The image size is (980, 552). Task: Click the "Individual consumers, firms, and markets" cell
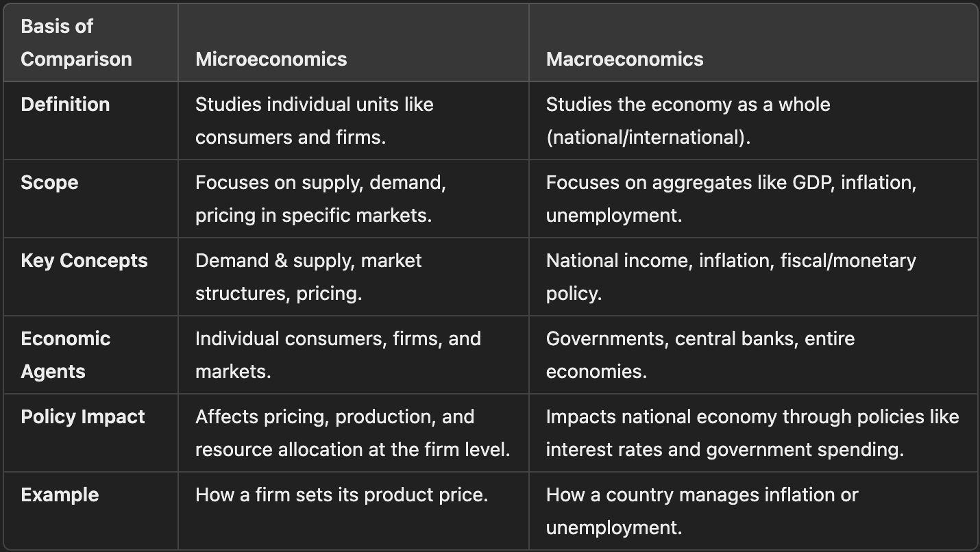coord(338,355)
